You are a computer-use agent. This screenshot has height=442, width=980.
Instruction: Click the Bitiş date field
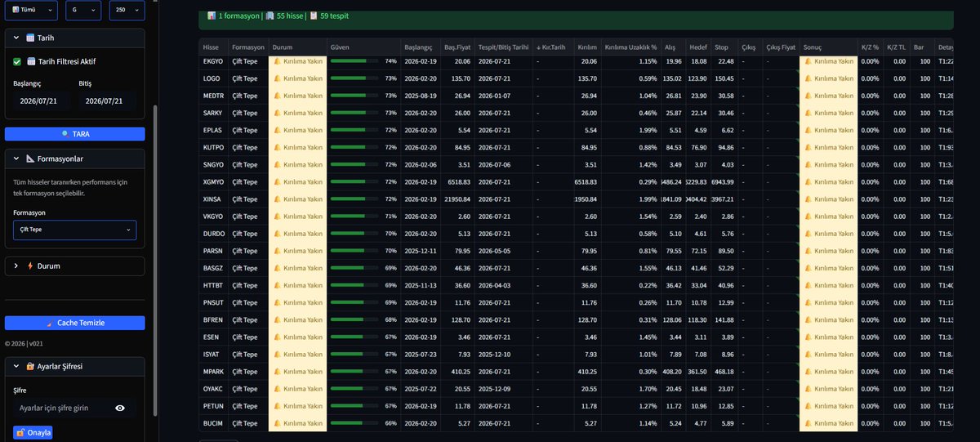[x=106, y=100]
